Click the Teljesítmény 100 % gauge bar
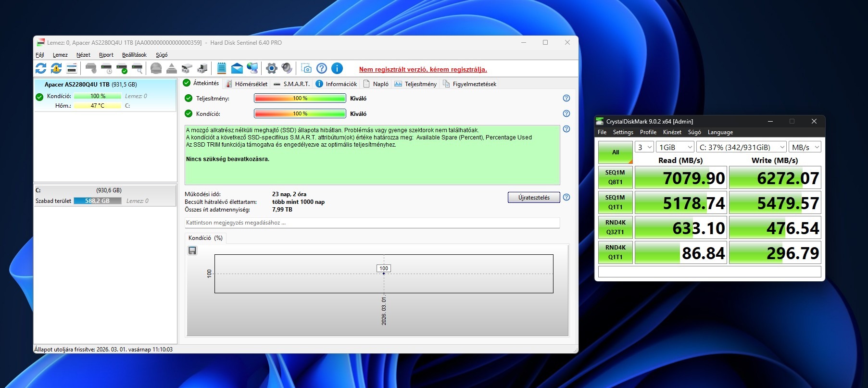The height and width of the screenshot is (388, 868). pyautogui.click(x=300, y=98)
